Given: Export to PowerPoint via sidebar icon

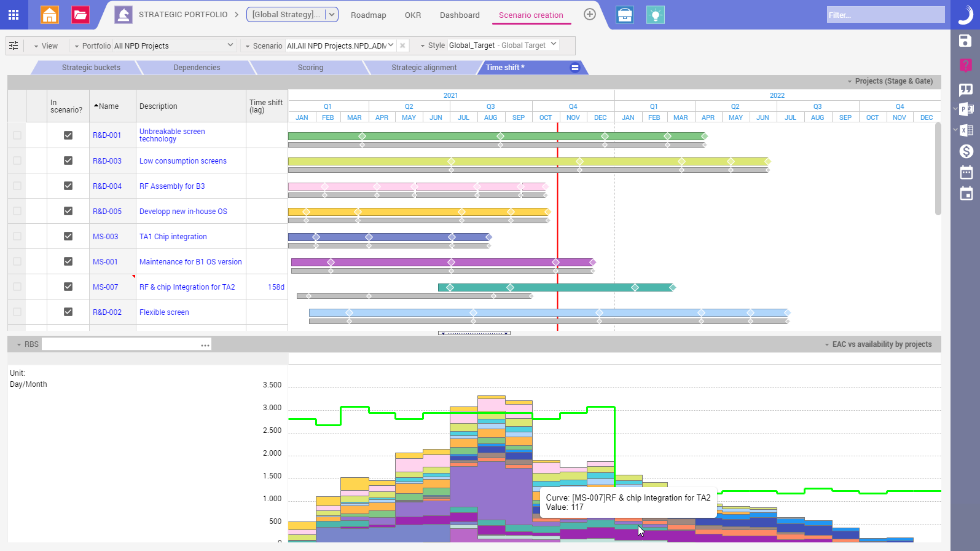Looking at the screenshot, I should tap(966, 109).
